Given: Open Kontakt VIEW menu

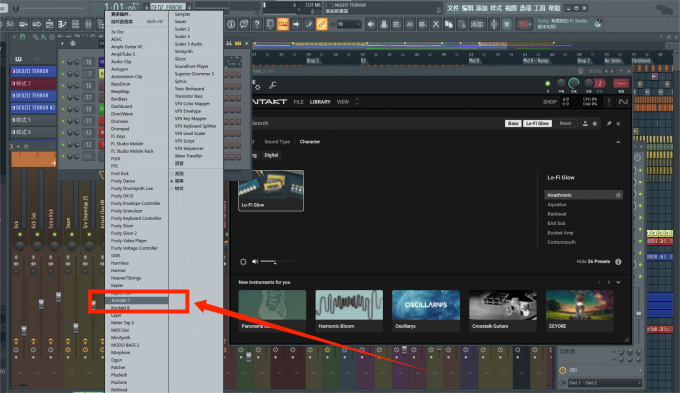Looking at the screenshot, I should point(343,102).
